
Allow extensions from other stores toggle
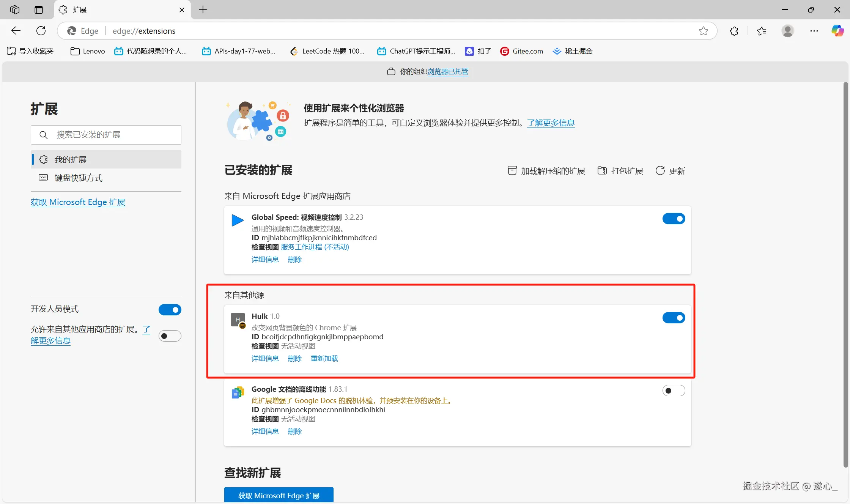coord(170,336)
